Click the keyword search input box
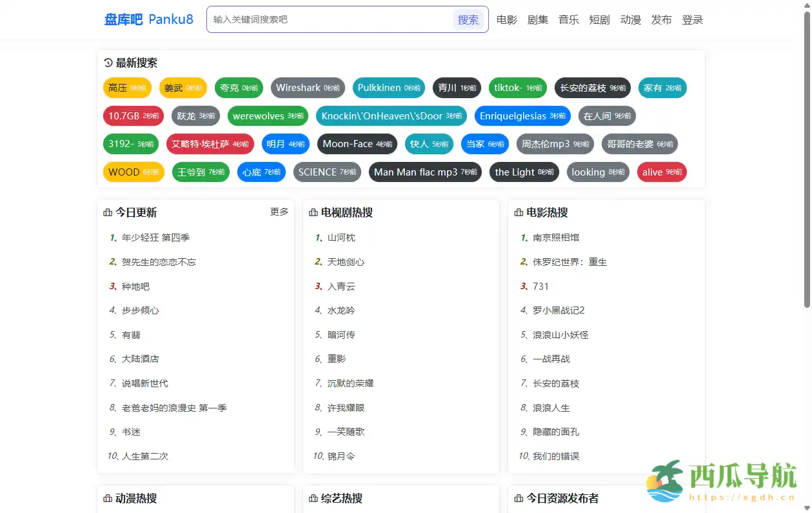This screenshot has width=812, height=513. pos(322,19)
